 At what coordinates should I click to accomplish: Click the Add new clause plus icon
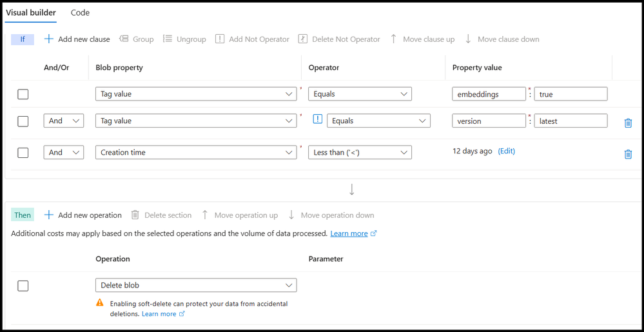coord(49,39)
